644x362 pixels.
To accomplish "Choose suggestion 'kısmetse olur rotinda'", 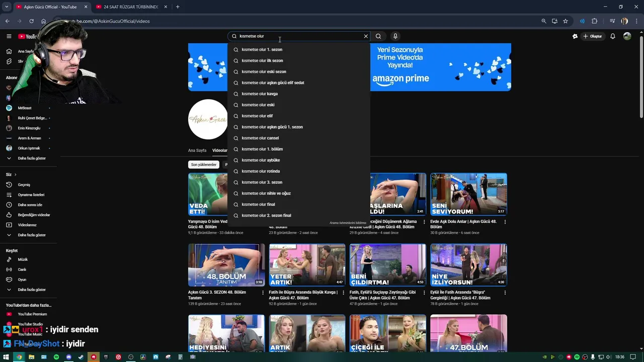I will point(299,171).
